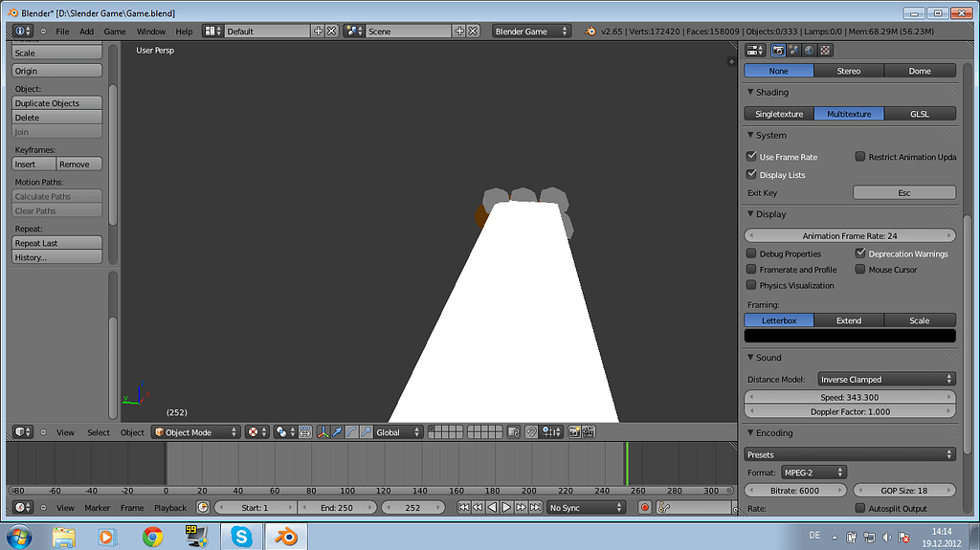Screen dimensions: 980x550
Task: Open the Properties editor type selector
Action: pyautogui.click(x=755, y=51)
